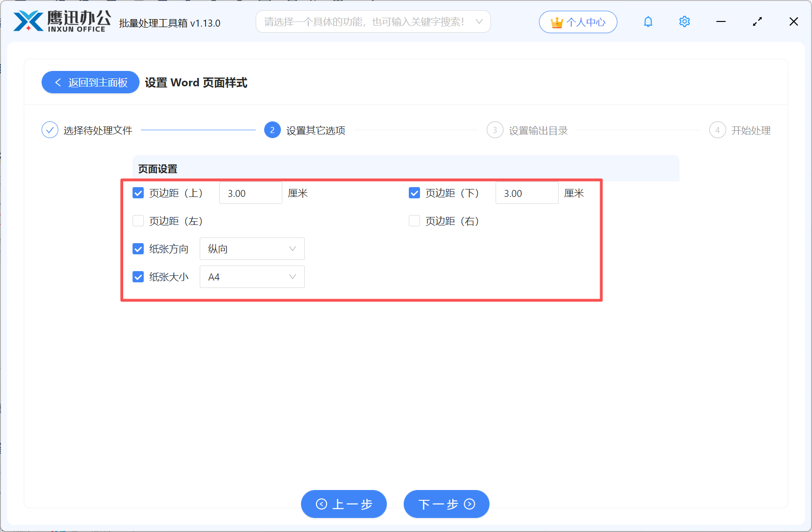
Task: Uncheck 纸张大小 checkbox
Action: (138, 276)
